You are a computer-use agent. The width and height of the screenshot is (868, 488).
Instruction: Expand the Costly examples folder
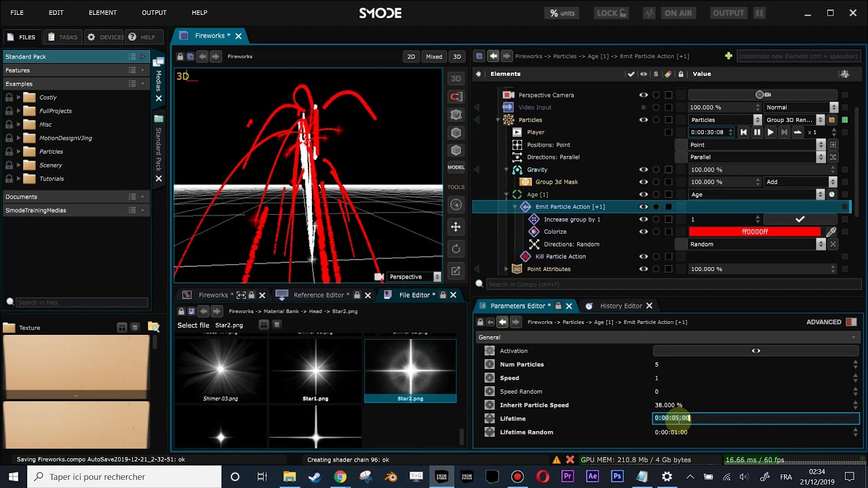[x=19, y=98]
